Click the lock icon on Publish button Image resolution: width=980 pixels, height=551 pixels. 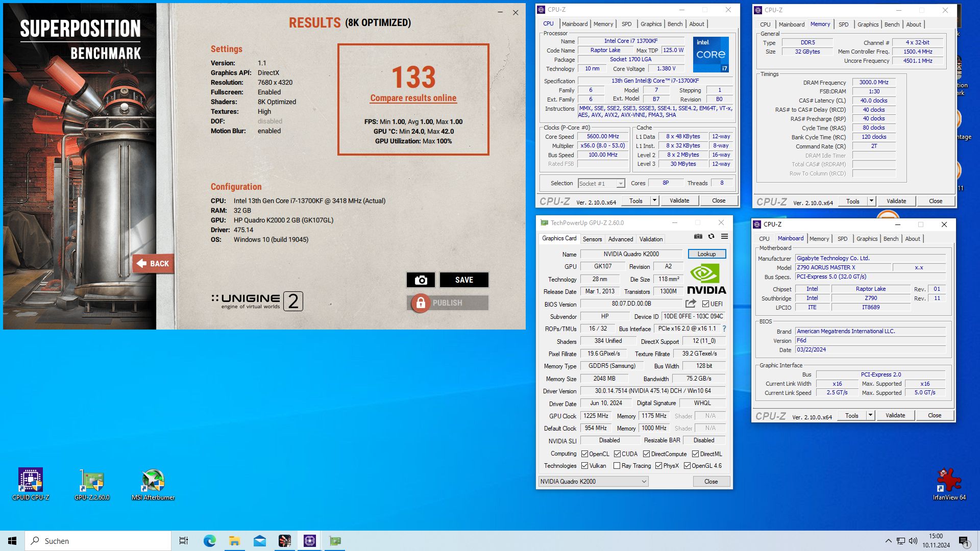pos(420,303)
